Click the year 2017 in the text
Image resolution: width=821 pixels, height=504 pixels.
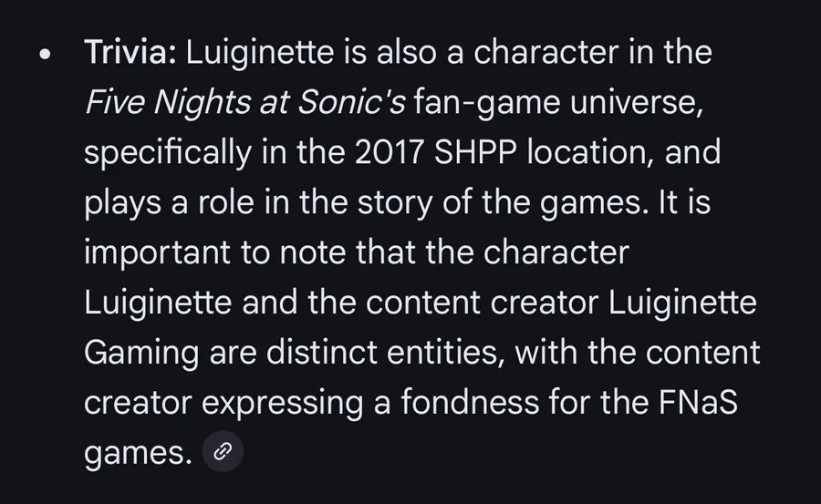389,152
